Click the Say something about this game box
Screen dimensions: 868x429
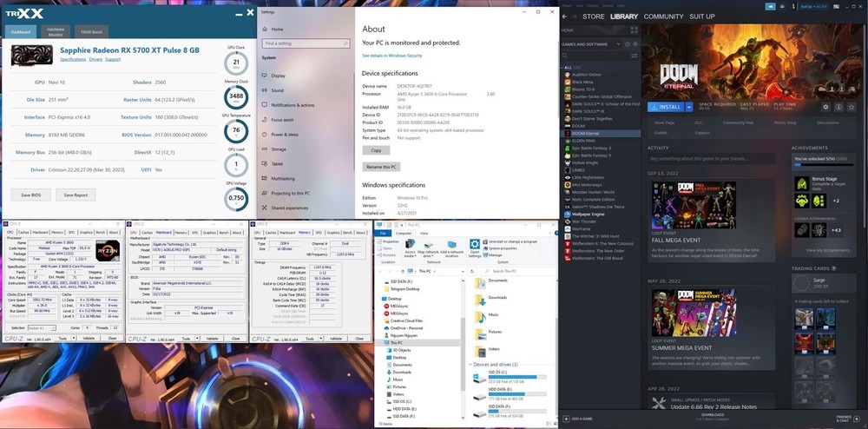712,159
